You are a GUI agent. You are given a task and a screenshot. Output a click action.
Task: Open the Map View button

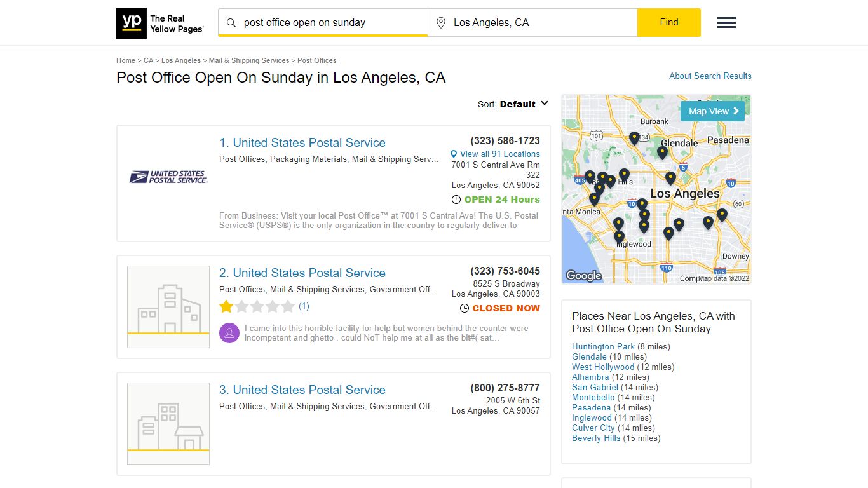(x=712, y=111)
